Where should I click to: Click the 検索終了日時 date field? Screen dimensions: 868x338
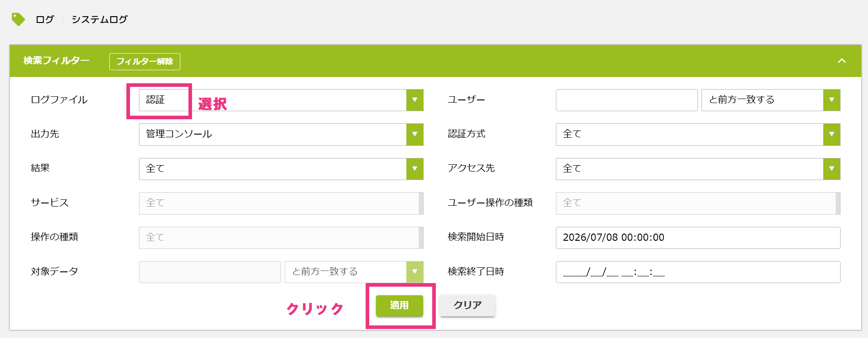[698, 272]
